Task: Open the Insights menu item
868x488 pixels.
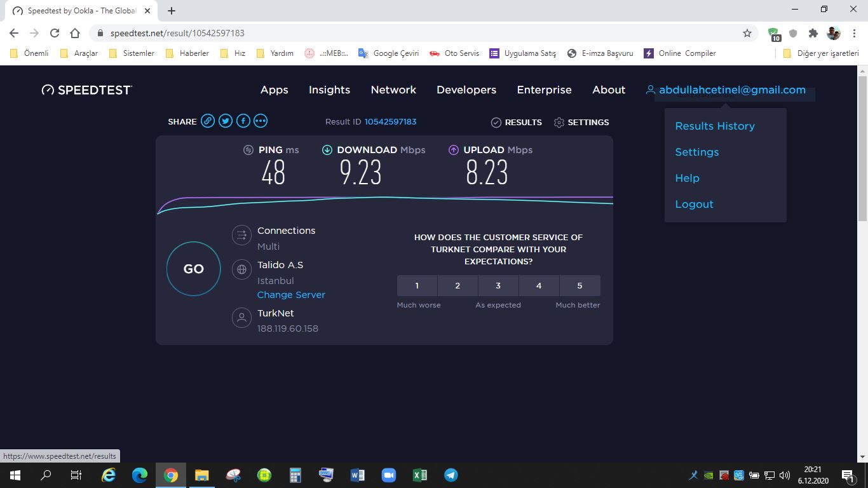Action: (329, 90)
